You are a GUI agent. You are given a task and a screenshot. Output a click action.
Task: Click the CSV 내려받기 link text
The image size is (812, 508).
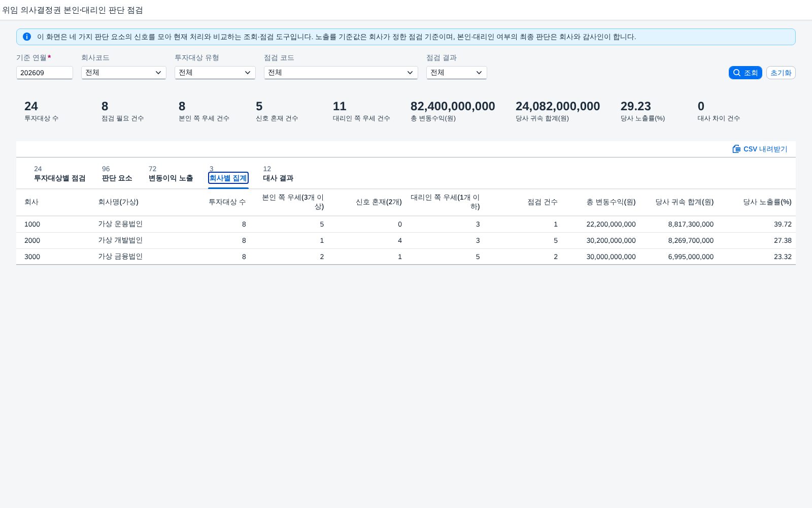765,149
